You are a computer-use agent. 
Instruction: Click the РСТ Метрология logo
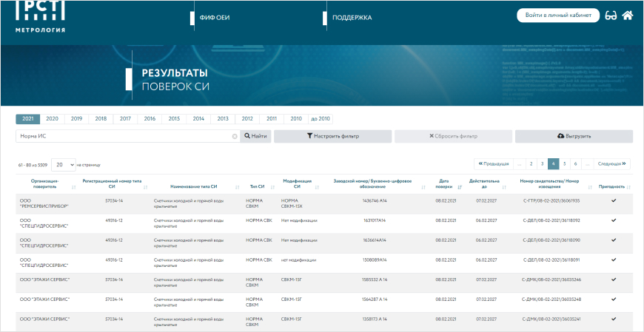40,17
